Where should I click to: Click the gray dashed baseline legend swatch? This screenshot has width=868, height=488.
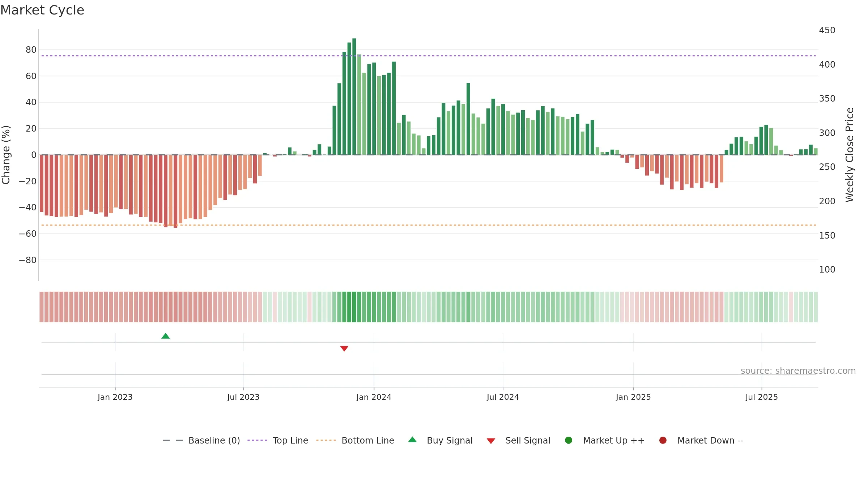[x=173, y=440]
